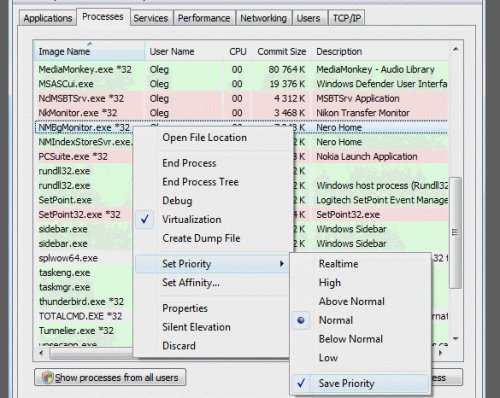This screenshot has height=398, width=500.
Task: Select the Tunnelier.exe *32 process row
Action: pos(241,331)
